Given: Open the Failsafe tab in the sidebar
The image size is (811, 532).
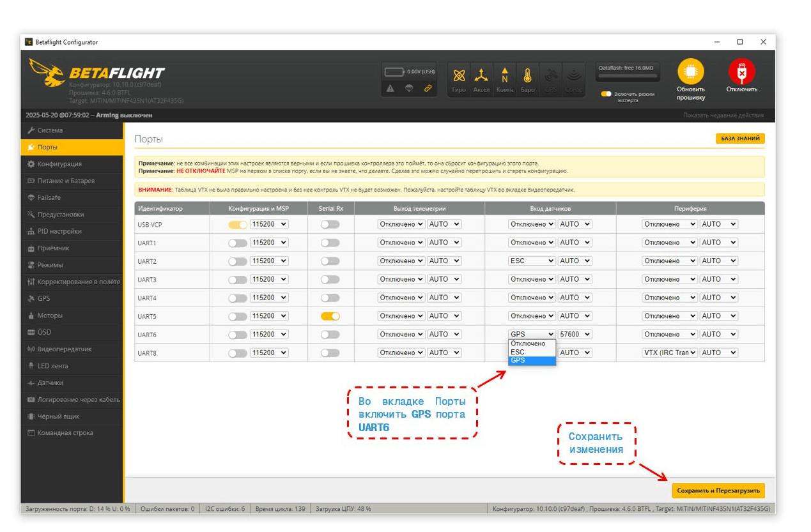Looking at the screenshot, I should point(72,197).
